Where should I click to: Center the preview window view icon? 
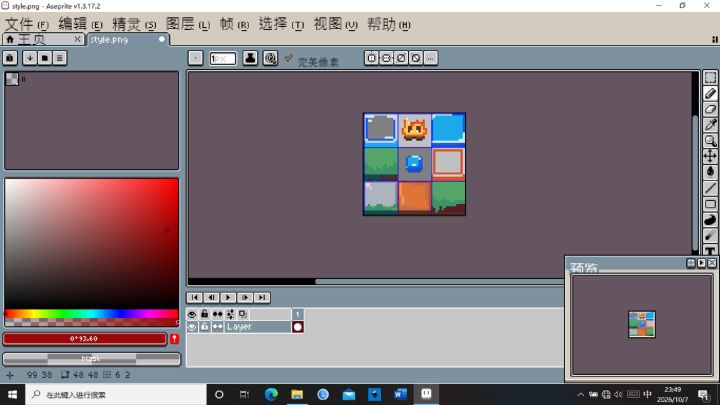tap(691, 263)
